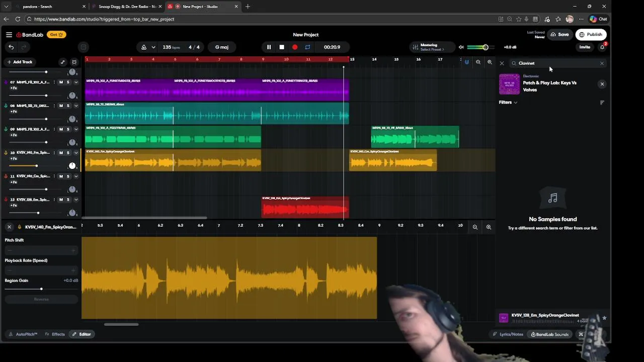Screen dimensions: 644x362
Task: Change the 135 bpm tempo
Action: [171, 47]
